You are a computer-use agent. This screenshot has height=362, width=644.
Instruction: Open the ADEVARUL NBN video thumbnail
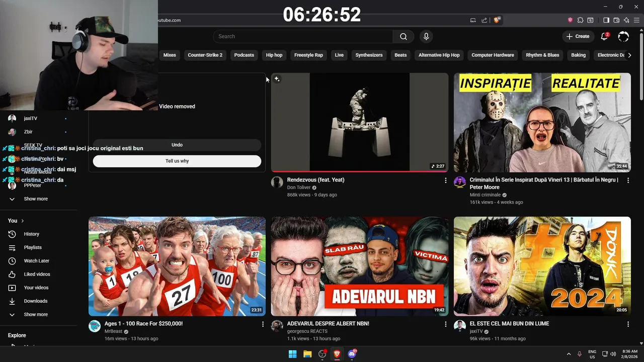click(x=360, y=266)
